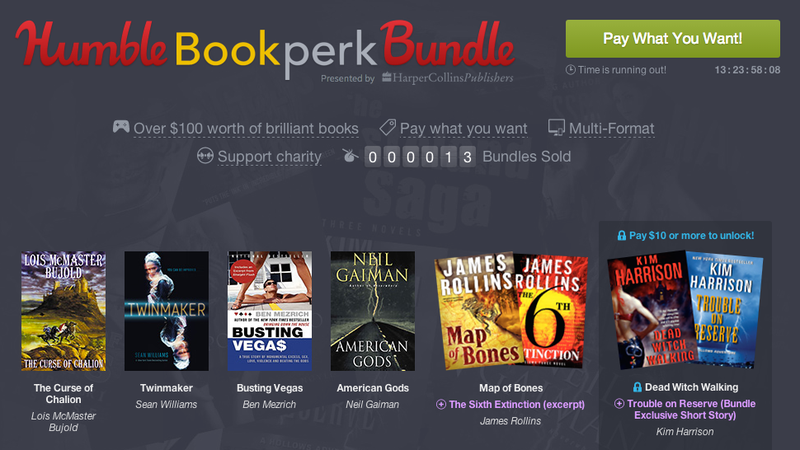Click the price tag icon
Screen dimensions: 800x450
[388, 127]
